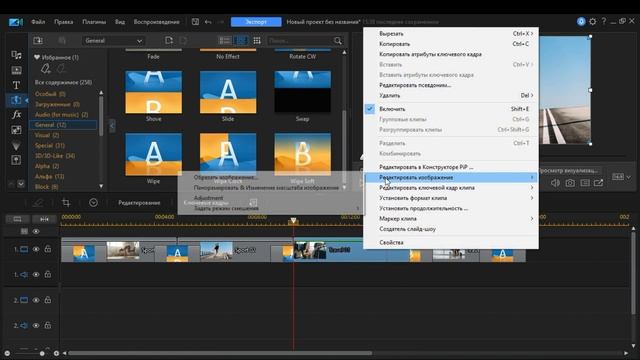The height and width of the screenshot is (360, 640).
Task: Lock video track 1
Action: (48, 249)
